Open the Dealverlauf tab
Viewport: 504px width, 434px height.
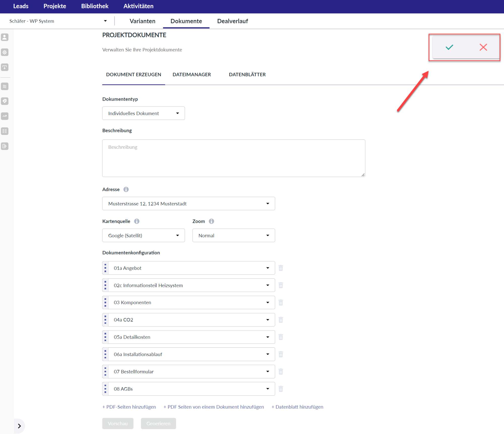tap(232, 21)
